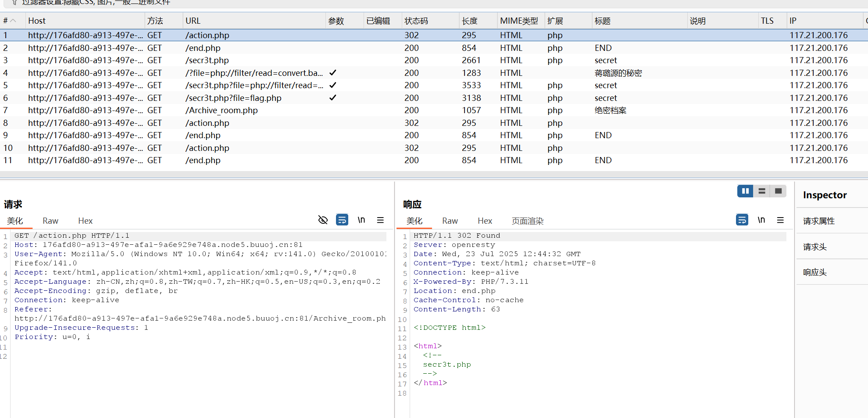Open the response 页面渲染 tab
868x418 pixels.
(x=528, y=221)
